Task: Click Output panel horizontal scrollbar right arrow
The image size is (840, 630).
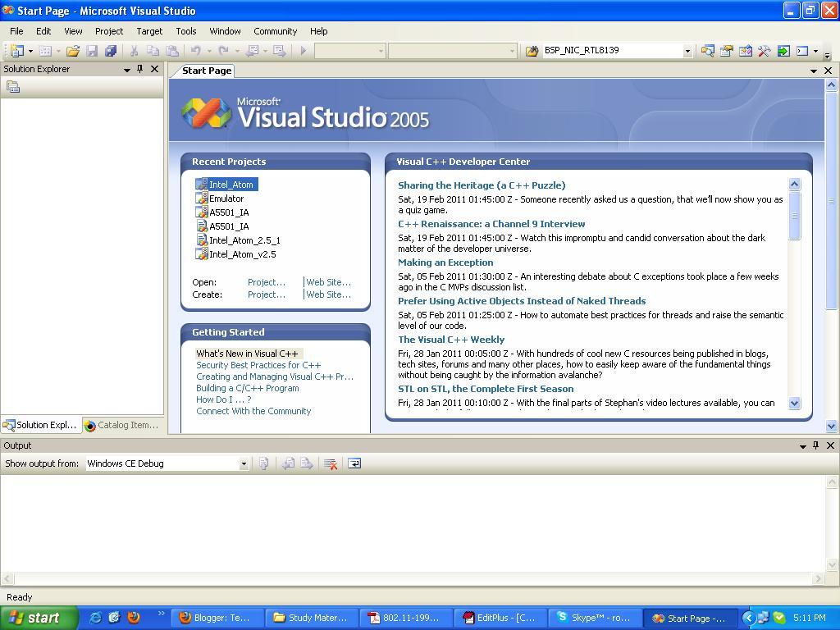Action: [818, 578]
